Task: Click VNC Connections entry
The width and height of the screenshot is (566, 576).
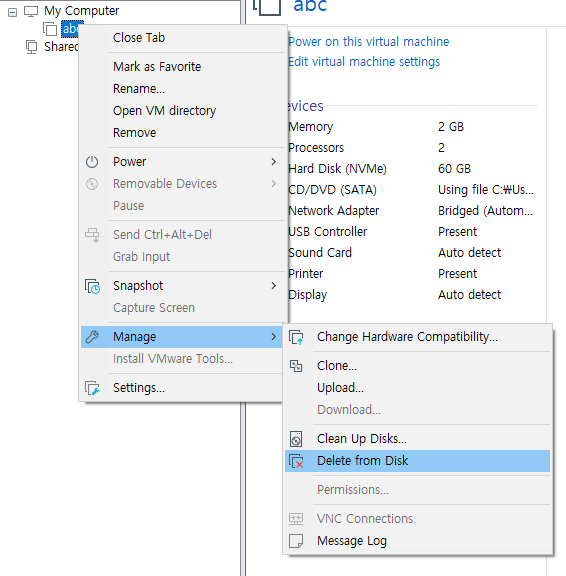Action: coord(417,519)
